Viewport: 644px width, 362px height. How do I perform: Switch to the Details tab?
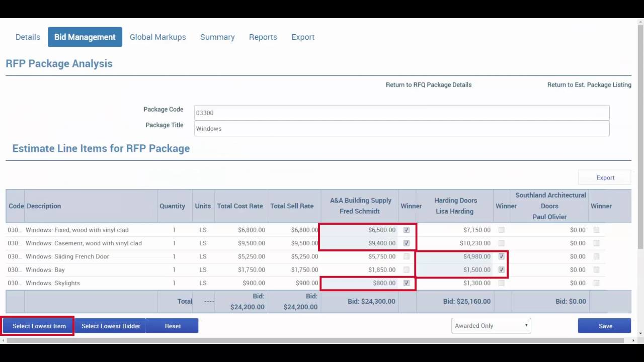coord(28,37)
